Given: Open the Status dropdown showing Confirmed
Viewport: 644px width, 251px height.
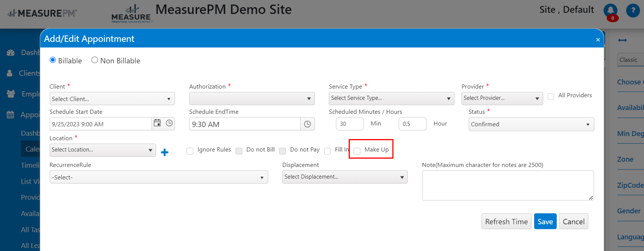Looking at the screenshot, I should click(x=531, y=124).
